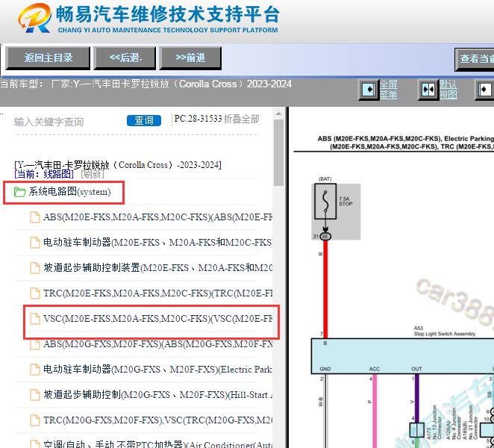Open 坡道起步辅助控制(M20G-FXS、M20F-FXS) diagram
Viewport: 494px width, 448px height.
coord(157,395)
